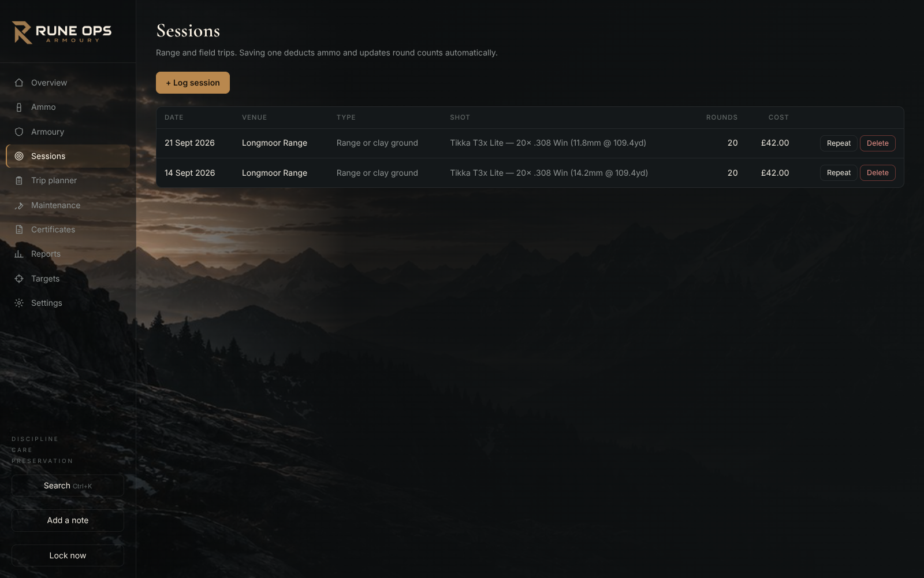
Task: Click the Settings gear icon
Action: point(19,303)
